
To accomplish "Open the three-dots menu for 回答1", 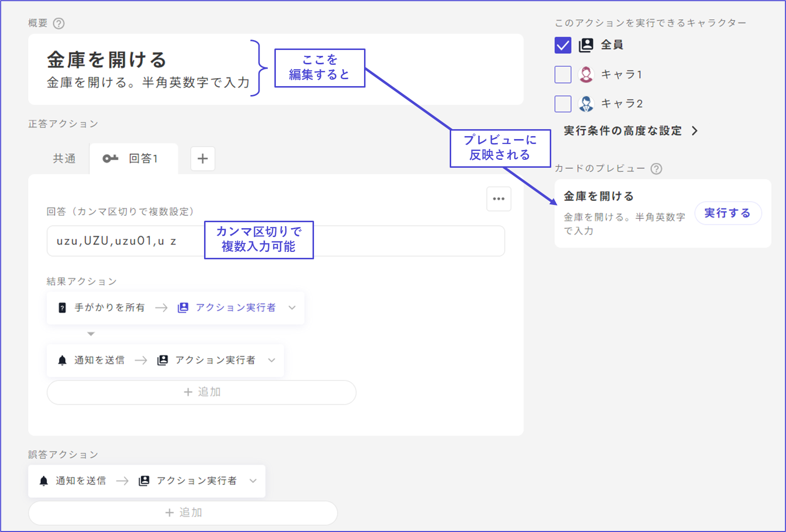I will 498,199.
